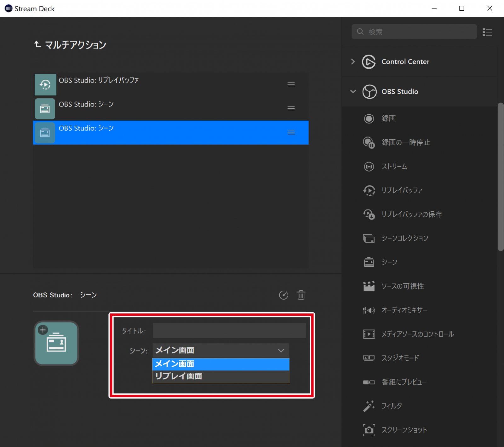Open the シーン dropdown showing メイン画面
The height and width of the screenshot is (447, 504).
221,350
